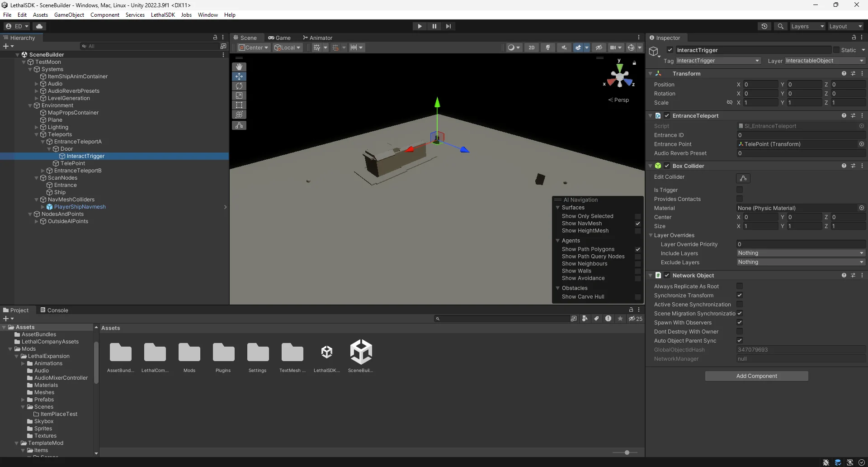Screen dimensions: 868x467
Task: Select the Rect tool in Scene toolbar
Action: pos(239,105)
